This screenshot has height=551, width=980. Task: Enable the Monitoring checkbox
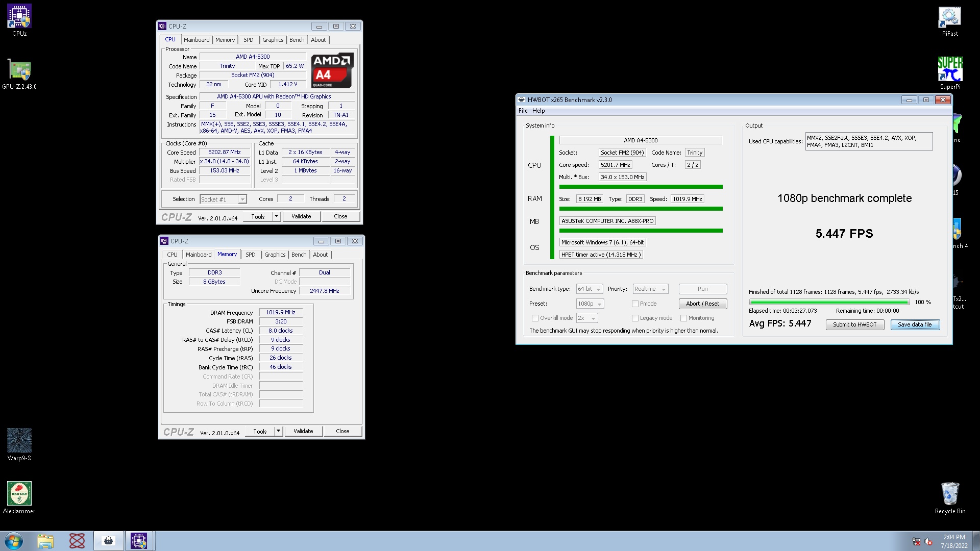(x=683, y=318)
